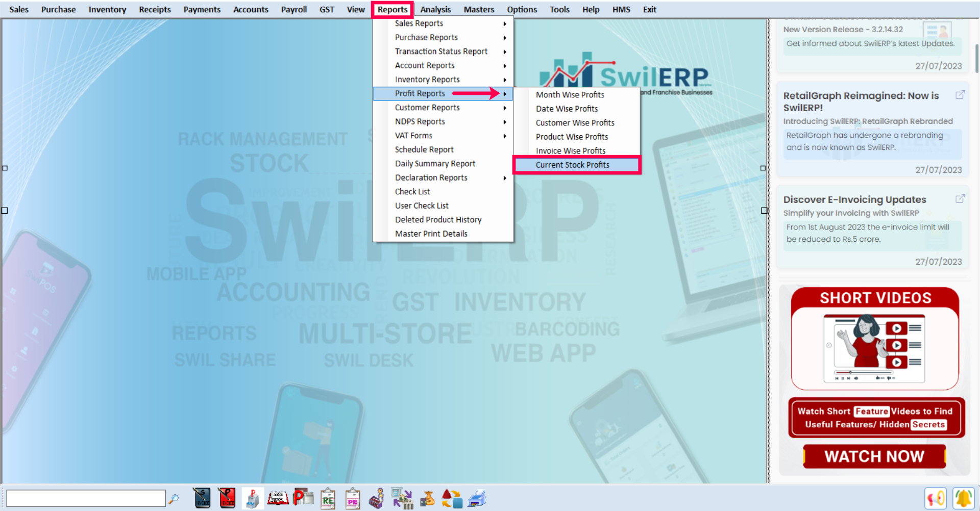980x511 pixels.
Task: Open Deleted Product History
Action: click(x=438, y=220)
